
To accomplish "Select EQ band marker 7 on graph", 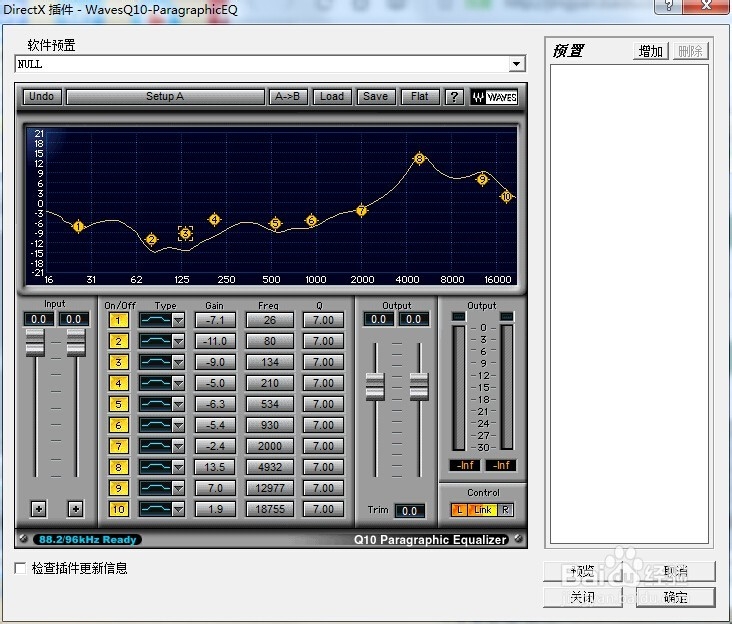I will 361,210.
